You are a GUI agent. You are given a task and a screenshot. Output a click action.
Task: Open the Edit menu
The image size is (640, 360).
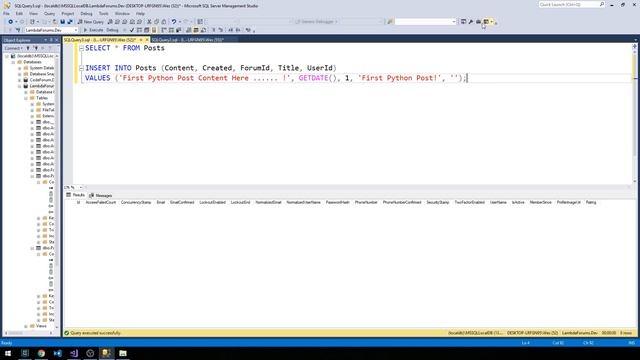click(19, 13)
